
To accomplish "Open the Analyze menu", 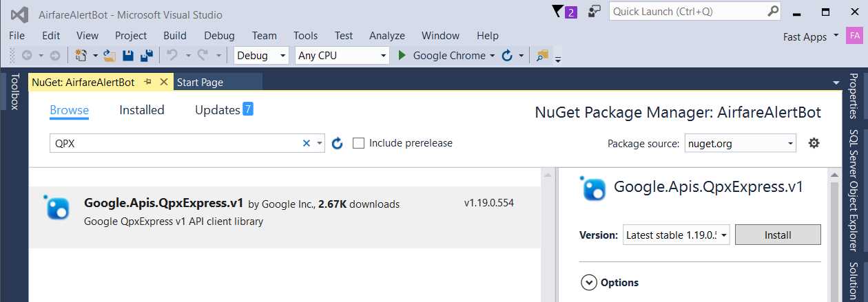I will (x=387, y=35).
